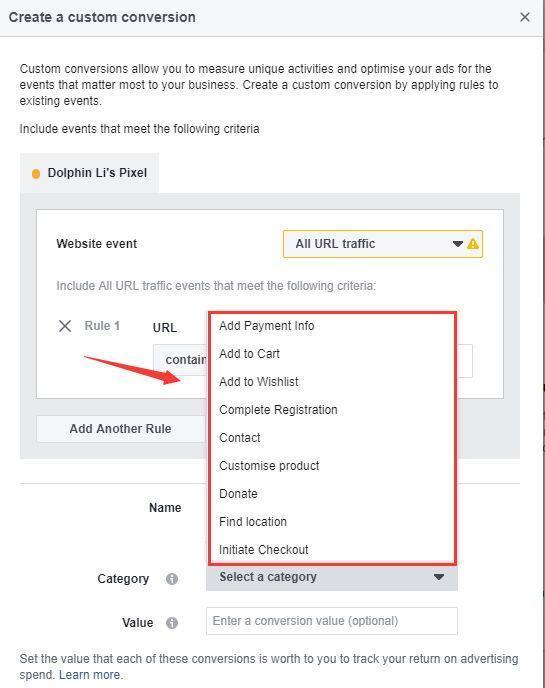545x688 pixels.
Task: Open the All URL traffic dropdown
Action: click(383, 244)
